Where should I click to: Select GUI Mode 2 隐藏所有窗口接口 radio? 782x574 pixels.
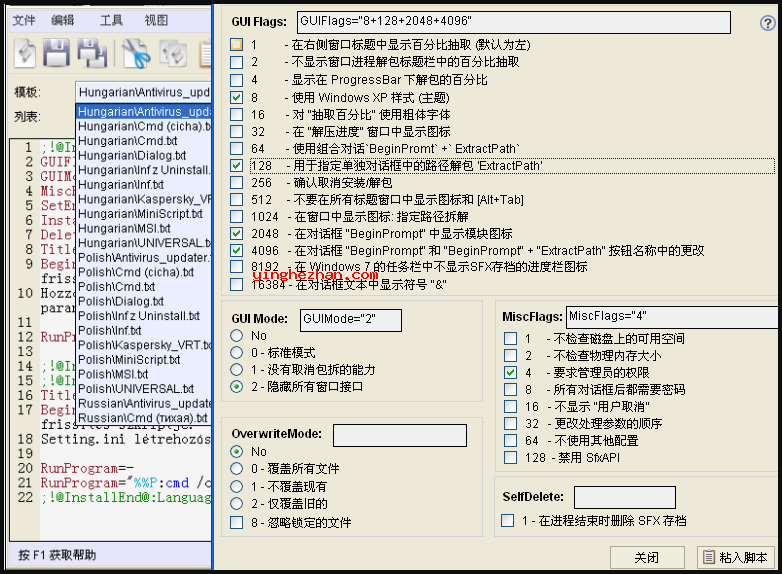click(x=236, y=387)
